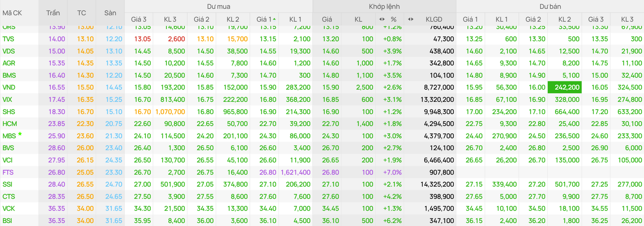This screenshot has width=644, height=226.
Task: Click the HCM reference price 22.30
Action: pyautogui.click(x=85, y=124)
